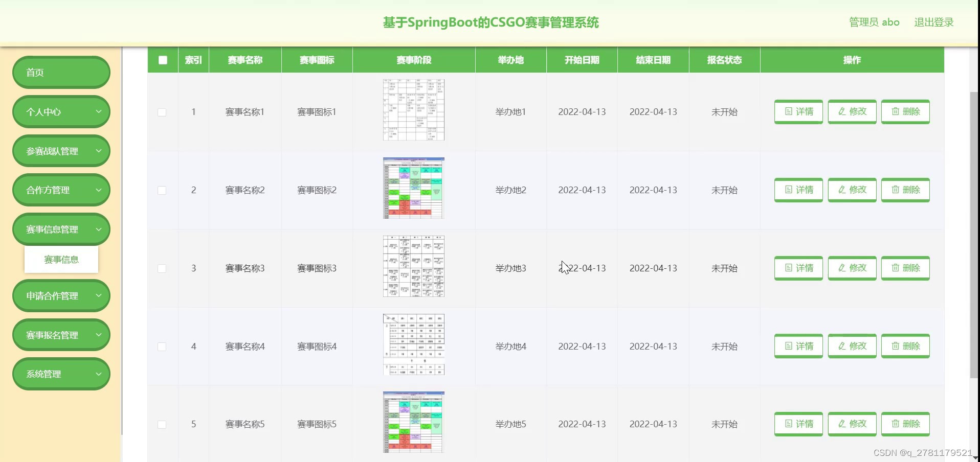Viewport: 980px width, 462px height.
Task: Click the details icon in the 赛事名称2 row
Action: coord(788,190)
